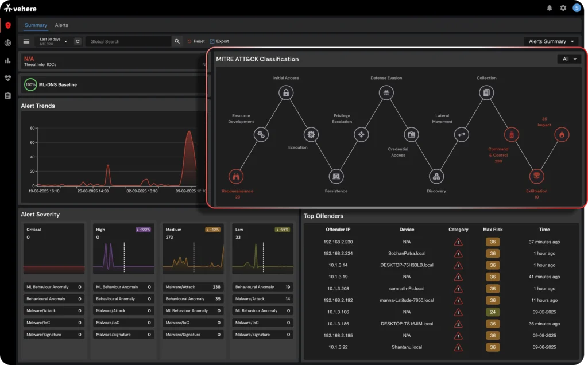Select the Execution gear icon
This screenshot has width=588, height=365.
[x=311, y=134]
